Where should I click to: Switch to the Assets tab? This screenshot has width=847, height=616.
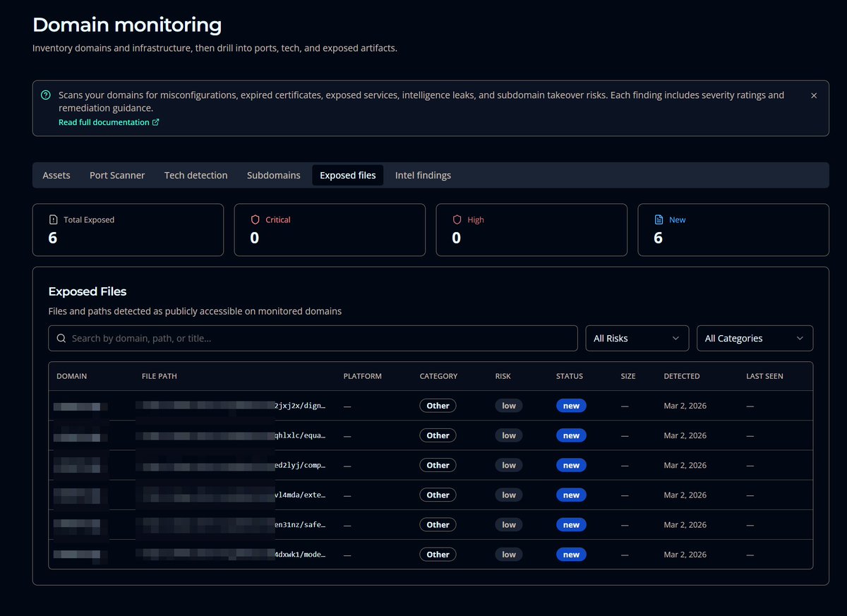click(56, 175)
